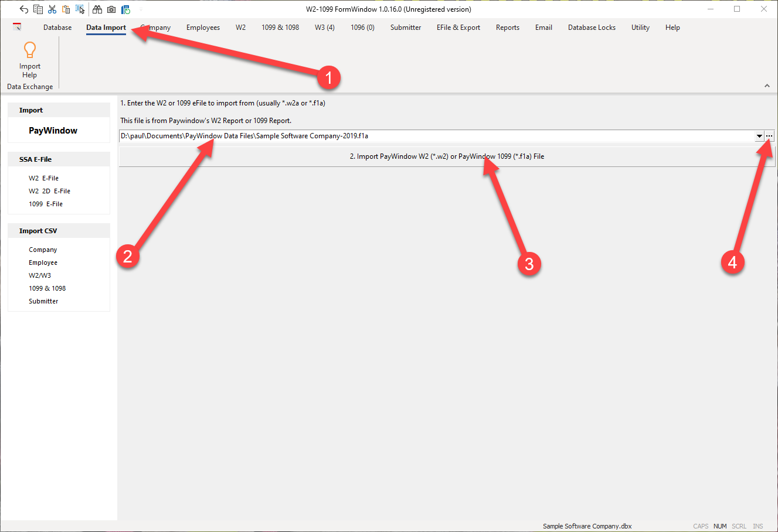Select Employee under Import CSV
Viewport: 778px width, 532px height.
(x=43, y=262)
